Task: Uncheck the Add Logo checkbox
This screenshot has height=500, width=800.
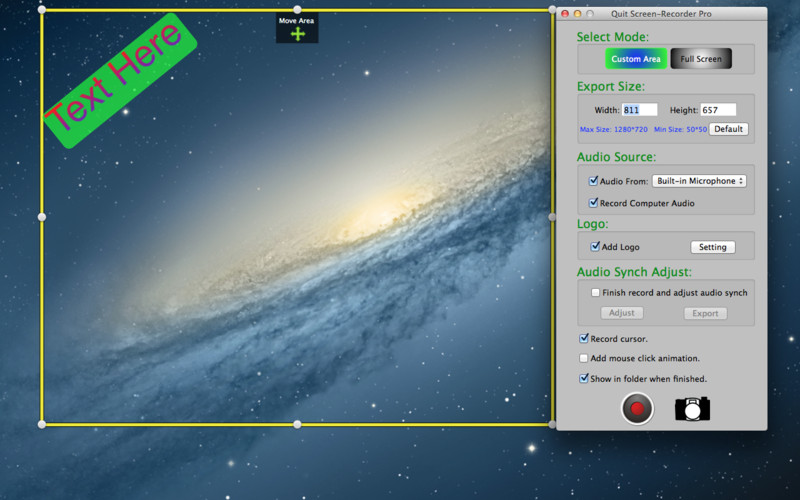Action: click(x=595, y=246)
